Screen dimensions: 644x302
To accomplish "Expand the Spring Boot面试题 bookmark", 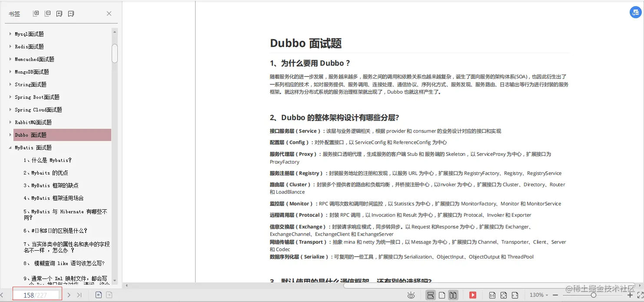I will 10,97.
